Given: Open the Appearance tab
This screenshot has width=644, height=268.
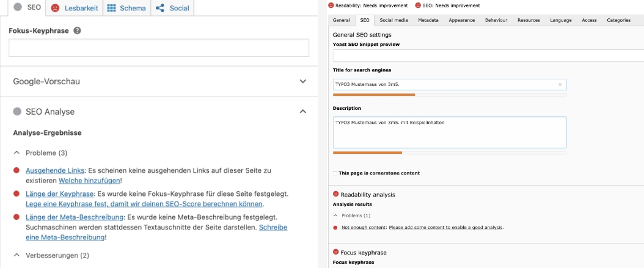Looking at the screenshot, I should [462, 20].
